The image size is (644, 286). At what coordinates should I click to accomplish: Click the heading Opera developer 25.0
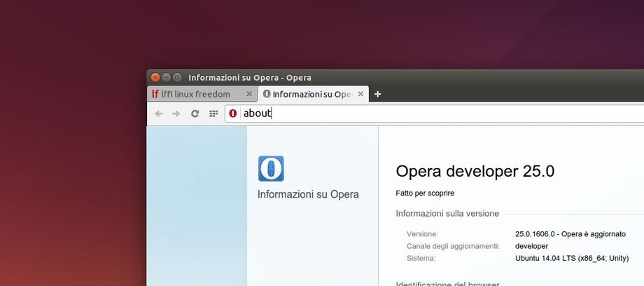tap(475, 171)
